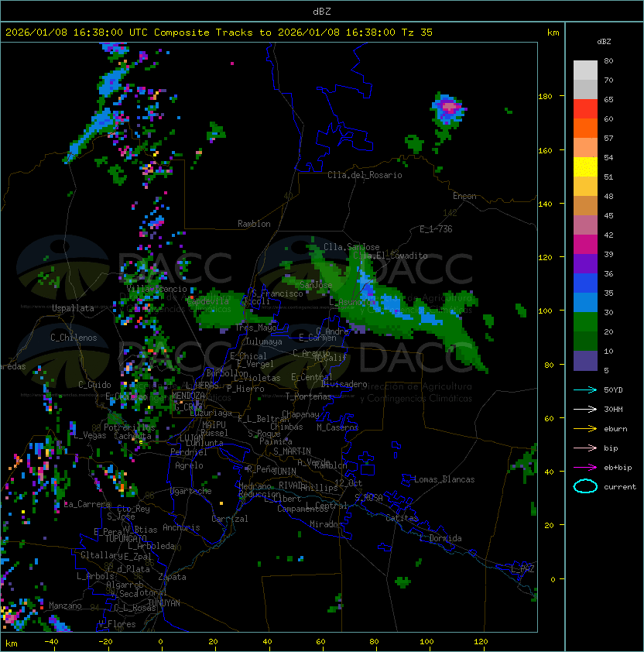644x652 pixels.
Task: Click the 42 value on the dBZ scale
Action: (608, 235)
